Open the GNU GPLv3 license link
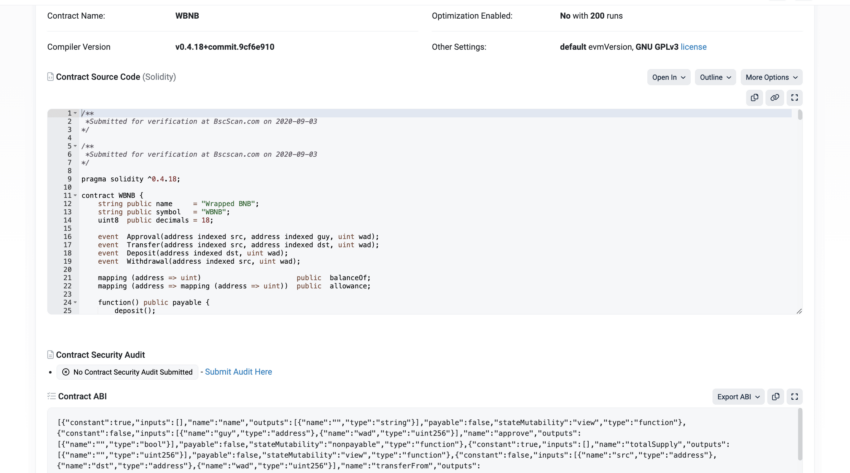The width and height of the screenshot is (850, 473). [693, 47]
